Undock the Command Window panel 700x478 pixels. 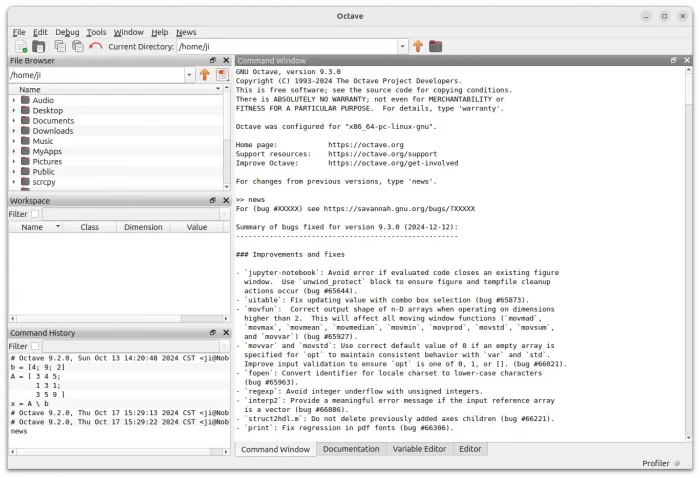coord(674,60)
